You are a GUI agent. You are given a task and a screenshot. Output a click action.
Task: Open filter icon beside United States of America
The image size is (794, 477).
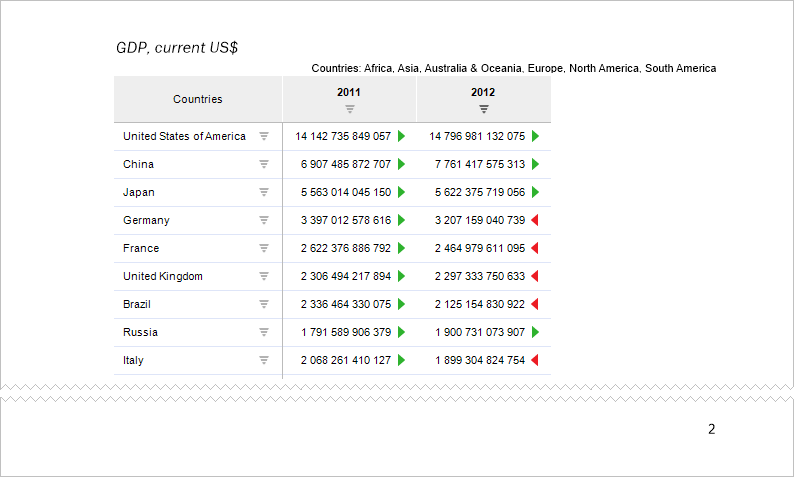click(x=264, y=136)
